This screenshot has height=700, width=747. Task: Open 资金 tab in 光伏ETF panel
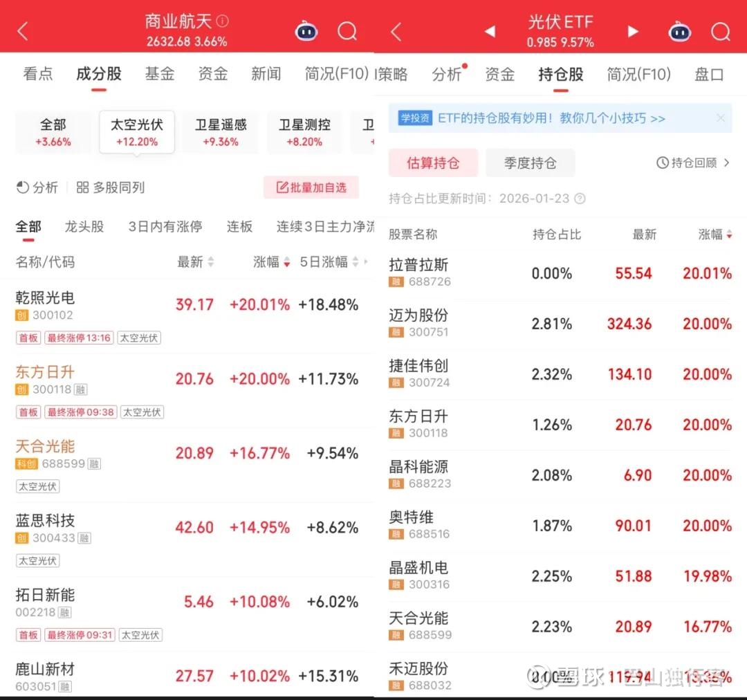tap(500, 74)
